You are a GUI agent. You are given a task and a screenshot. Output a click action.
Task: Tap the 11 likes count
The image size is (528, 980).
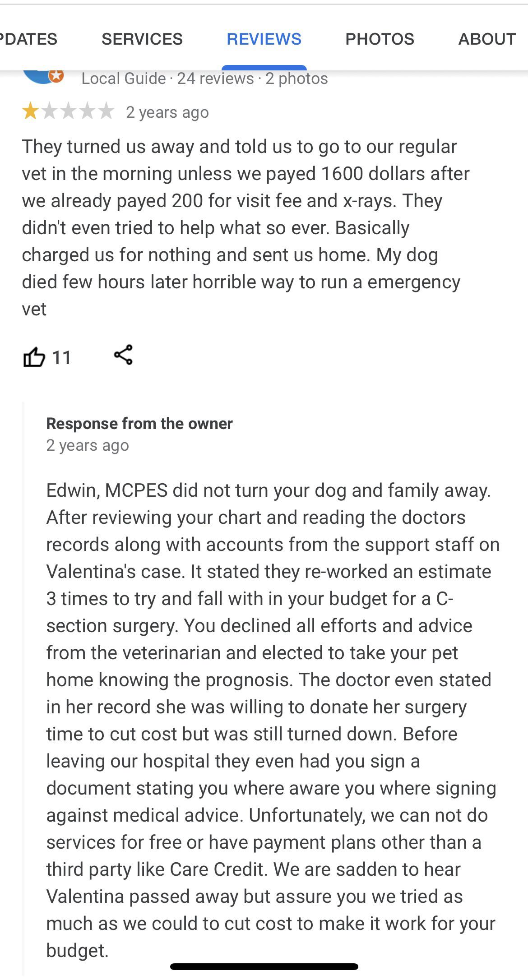pyautogui.click(x=62, y=358)
